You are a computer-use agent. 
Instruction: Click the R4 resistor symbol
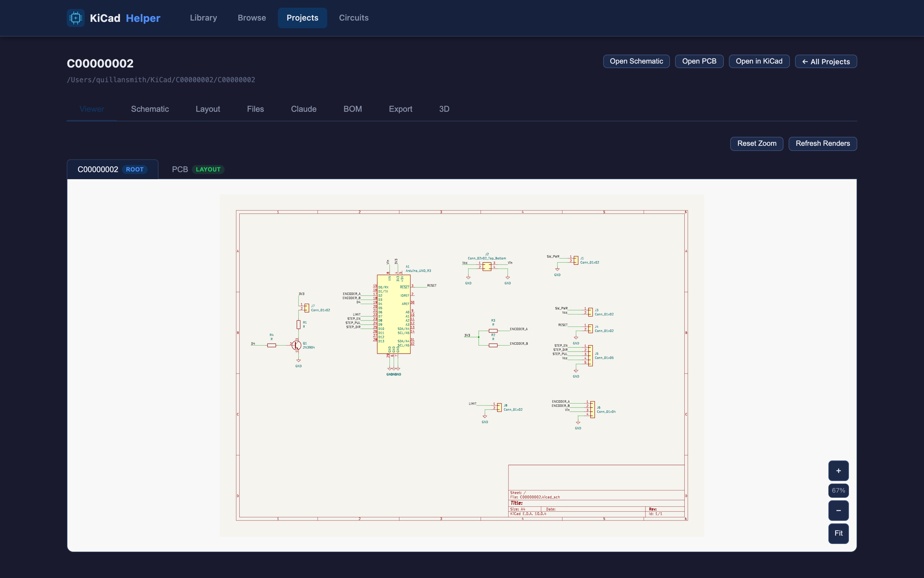[271, 345]
